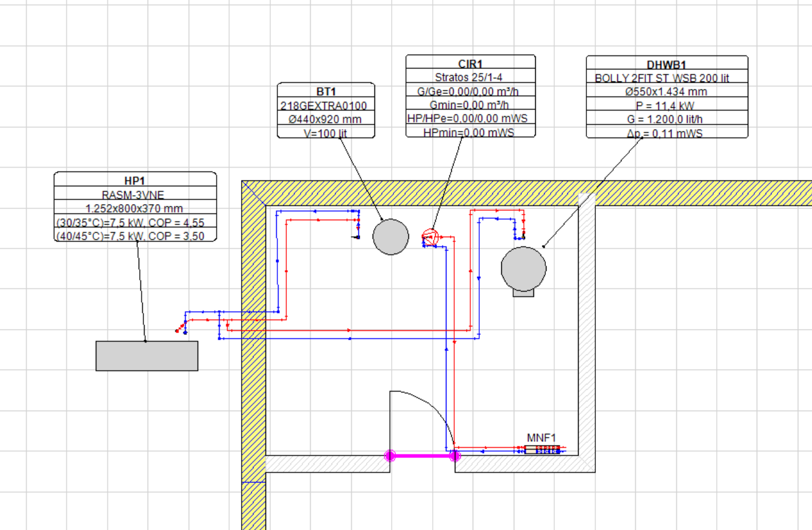Click the BT1 label header

click(326, 91)
